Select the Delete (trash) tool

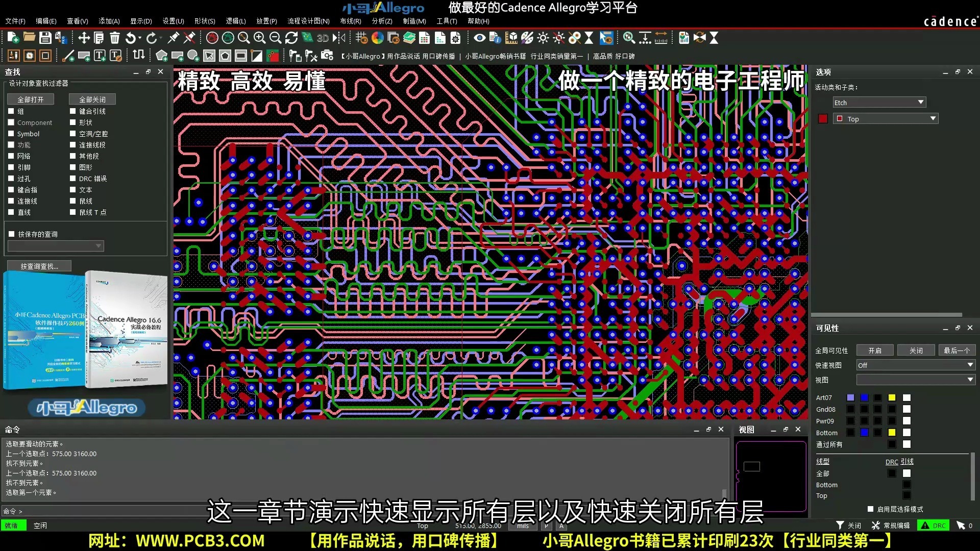pos(114,38)
